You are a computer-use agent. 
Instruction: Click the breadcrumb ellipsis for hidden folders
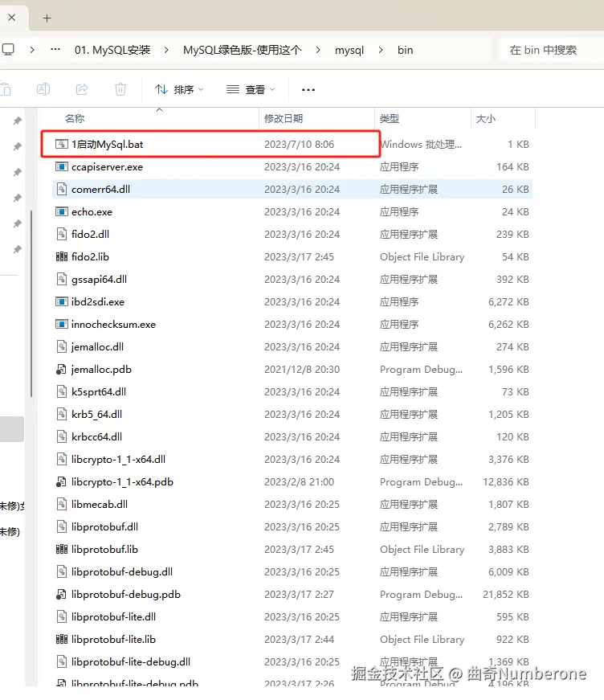pos(55,50)
